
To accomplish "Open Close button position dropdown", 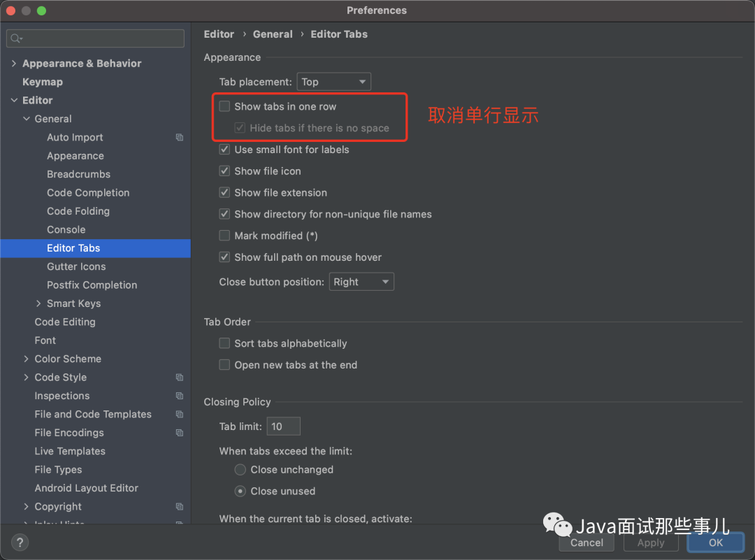I will point(361,282).
